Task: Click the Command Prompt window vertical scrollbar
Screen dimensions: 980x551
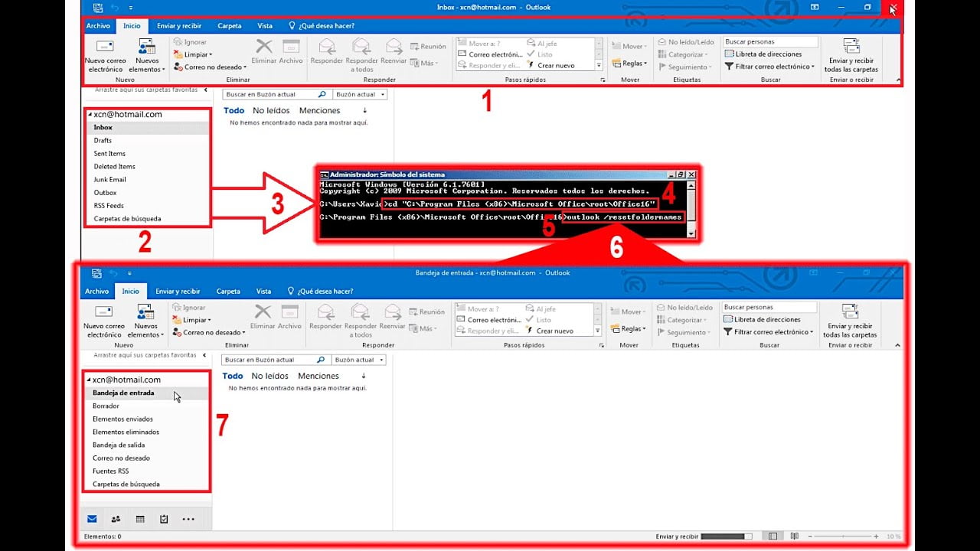Action: (x=691, y=210)
